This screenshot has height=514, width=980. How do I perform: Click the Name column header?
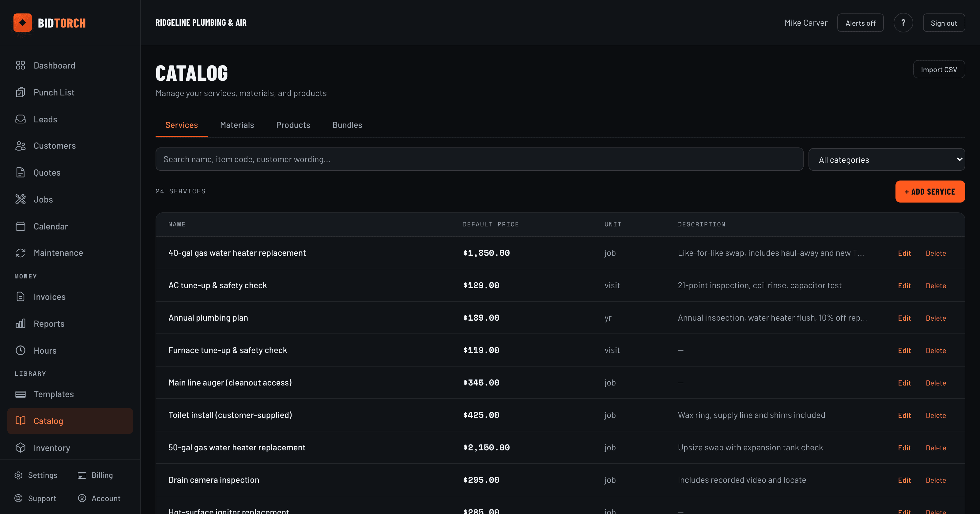click(176, 225)
